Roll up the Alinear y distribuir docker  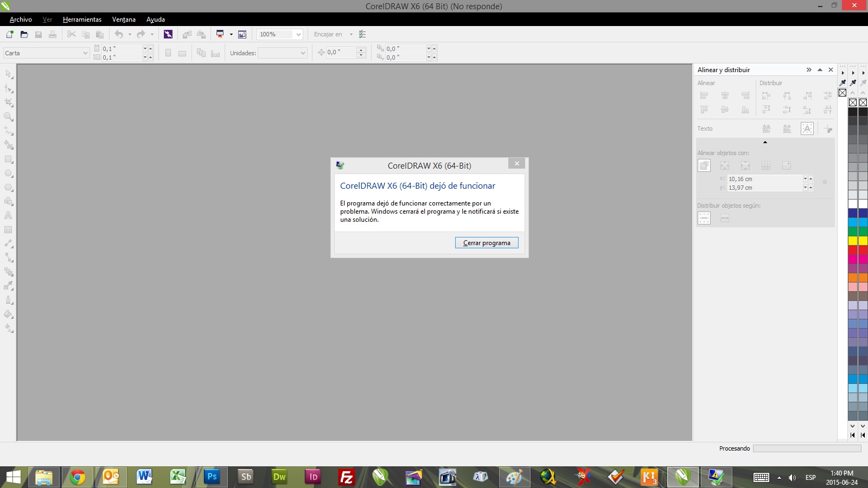pyautogui.click(x=820, y=69)
